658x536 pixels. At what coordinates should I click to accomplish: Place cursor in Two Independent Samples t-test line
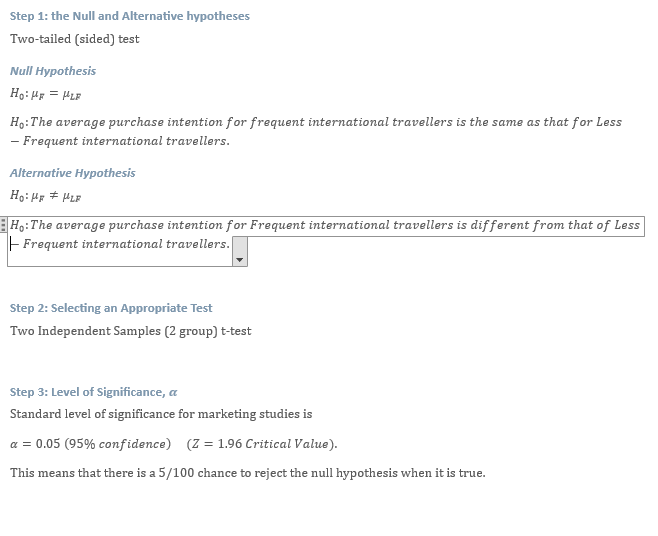(131, 331)
